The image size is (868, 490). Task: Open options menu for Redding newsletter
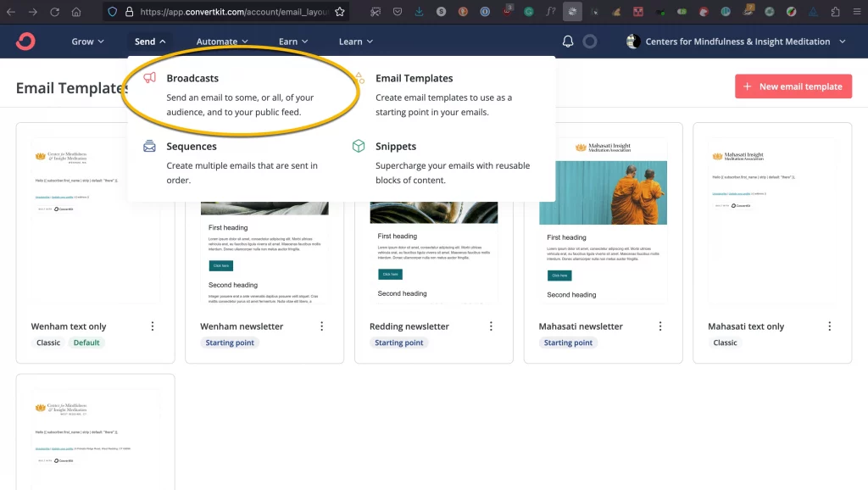(x=491, y=326)
